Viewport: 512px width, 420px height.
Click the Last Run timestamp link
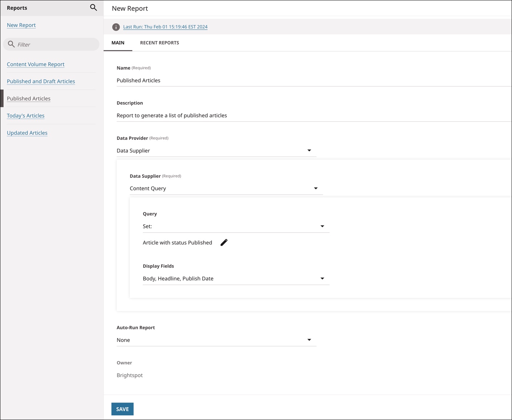165,27
